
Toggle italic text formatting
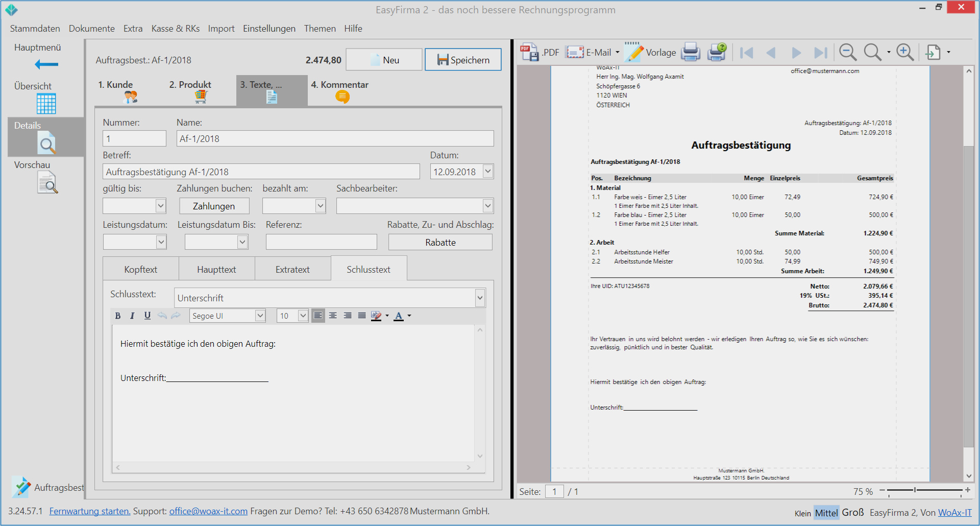tap(132, 316)
